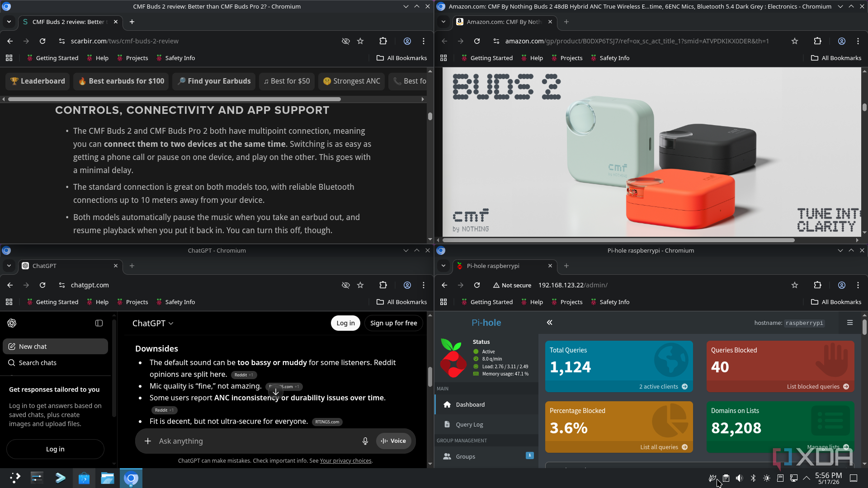Click Sign up for free button

click(393, 323)
